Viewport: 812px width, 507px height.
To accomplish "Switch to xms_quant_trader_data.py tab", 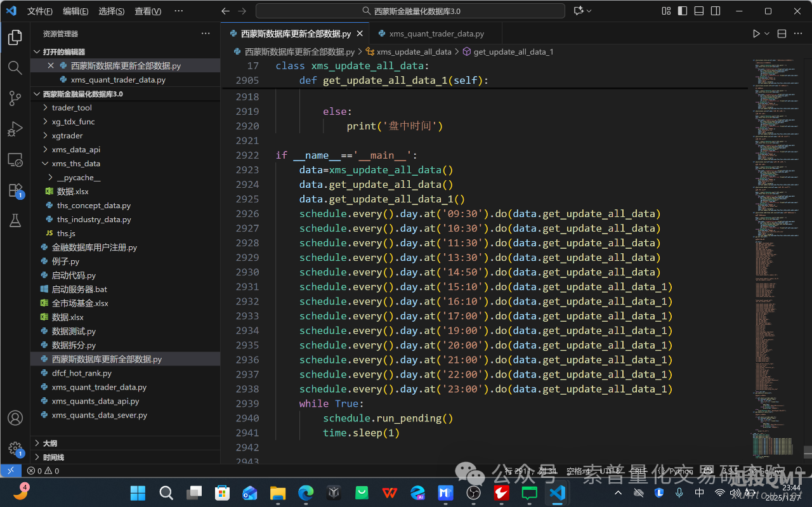I will 436,34.
